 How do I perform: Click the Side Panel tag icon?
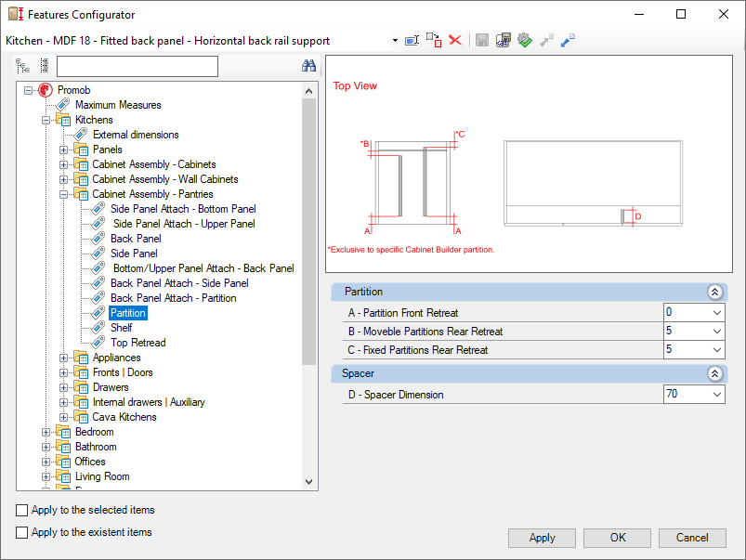pyautogui.click(x=98, y=254)
